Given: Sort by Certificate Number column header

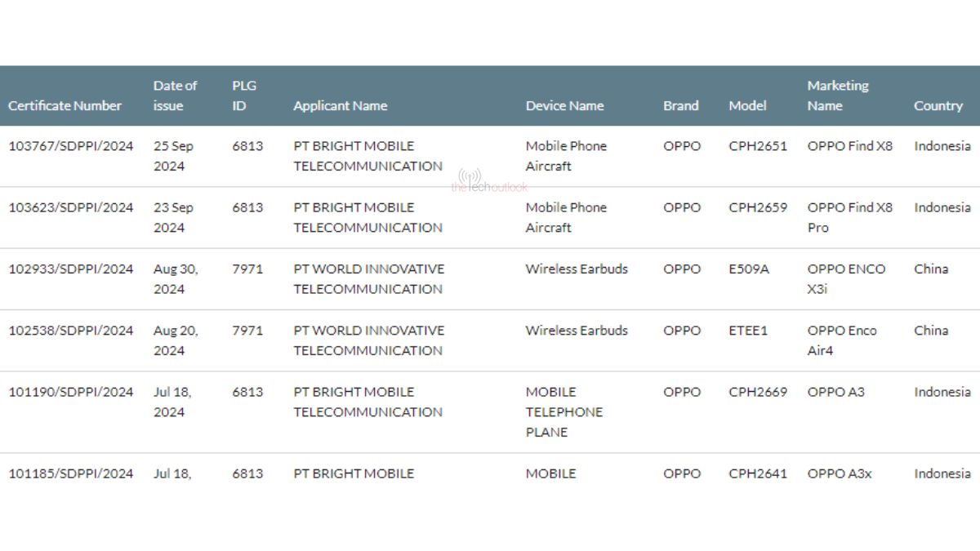Looking at the screenshot, I should (x=65, y=105).
